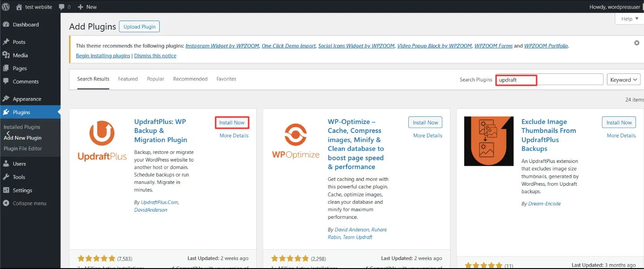Click the Posts pin icon
This screenshot has height=269, width=644.
pyautogui.click(x=6, y=42)
